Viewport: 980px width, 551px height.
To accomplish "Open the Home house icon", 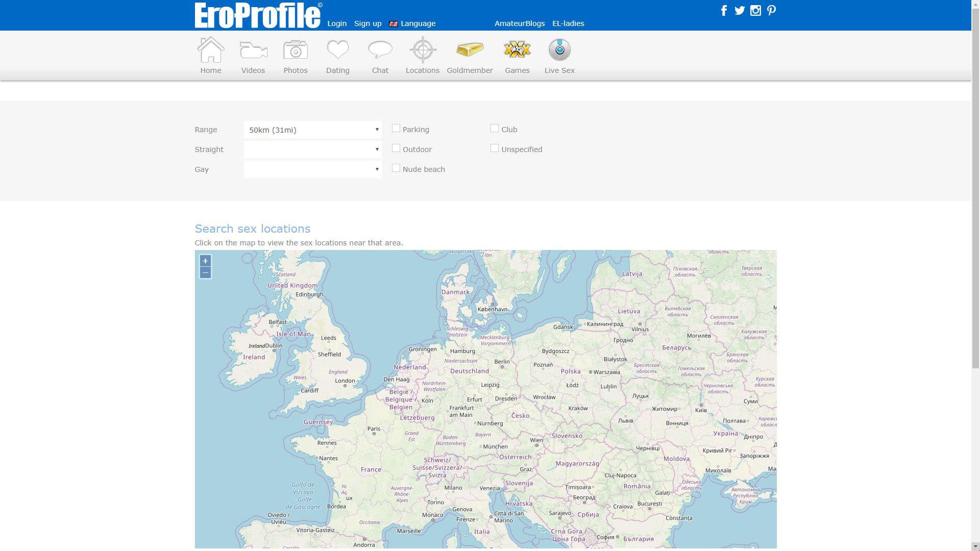I will [x=211, y=50].
